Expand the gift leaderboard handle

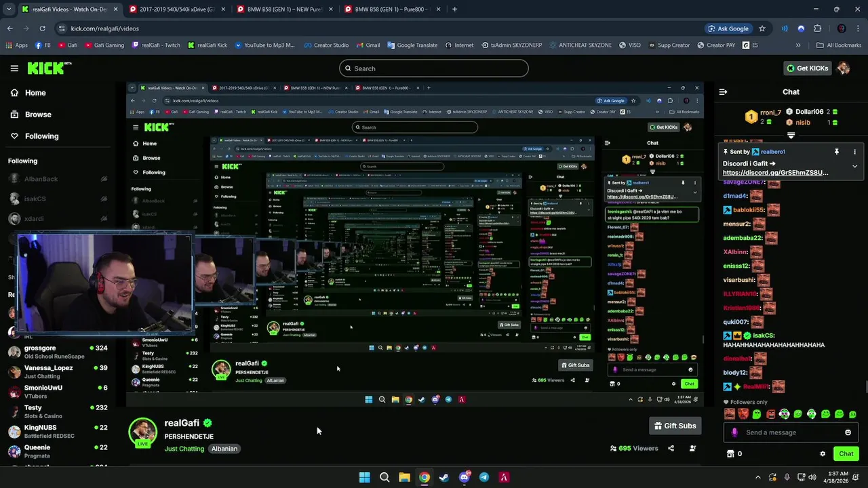[791, 136]
